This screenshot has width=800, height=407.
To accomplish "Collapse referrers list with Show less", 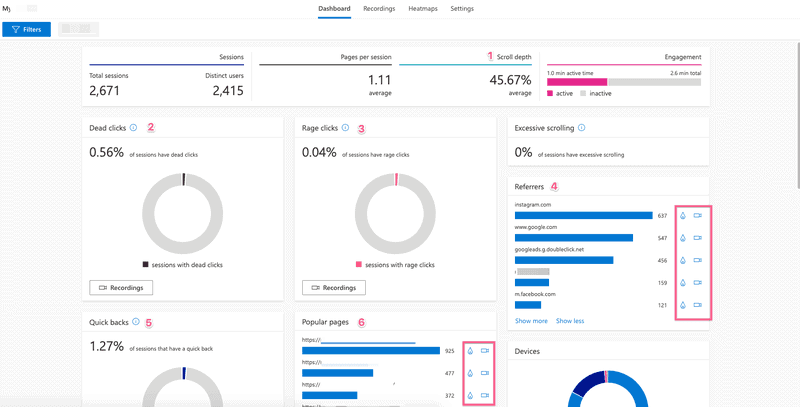I will 570,321.
